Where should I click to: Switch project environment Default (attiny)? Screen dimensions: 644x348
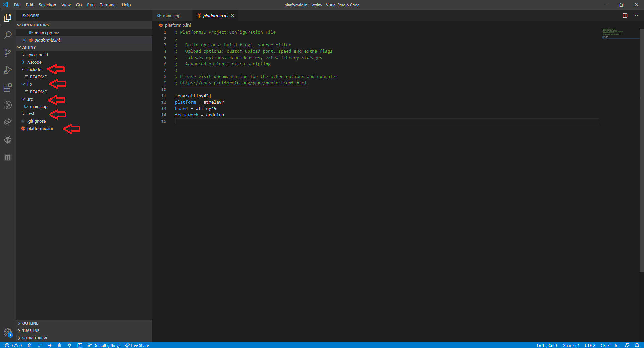[x=104, y=345]
